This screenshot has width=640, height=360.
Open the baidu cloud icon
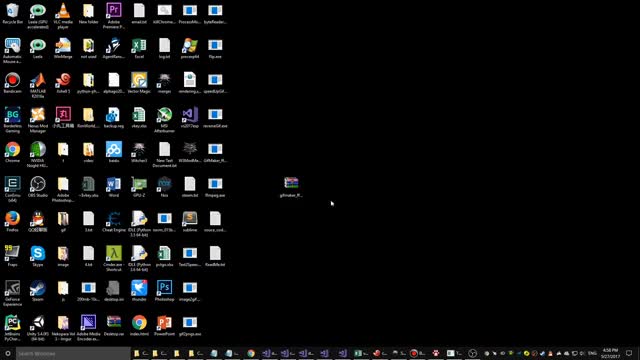coord(113,152)
